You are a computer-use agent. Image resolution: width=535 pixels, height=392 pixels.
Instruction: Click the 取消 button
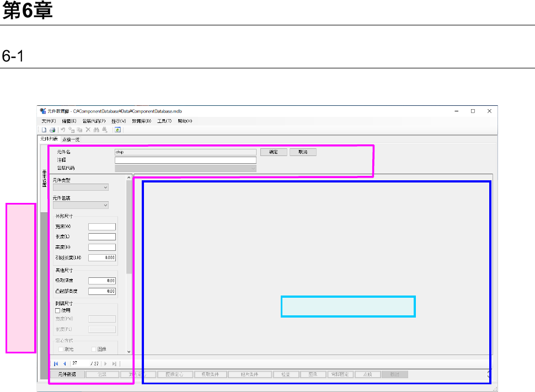303,152
